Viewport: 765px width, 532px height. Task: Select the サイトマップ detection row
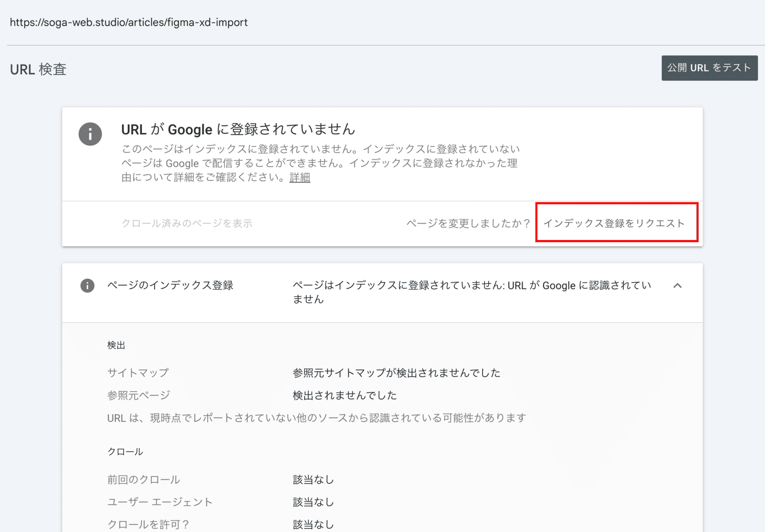(138, 372)
